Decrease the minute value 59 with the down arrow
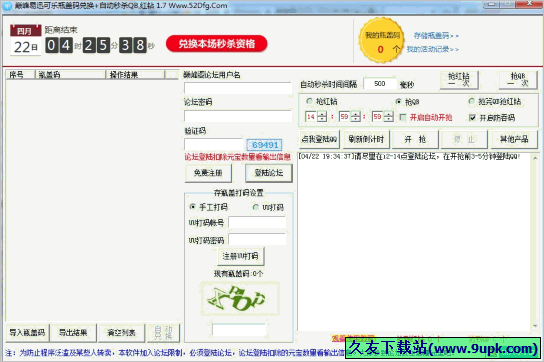This screenshot has height=362, width=544. click(x=356, y=119)
